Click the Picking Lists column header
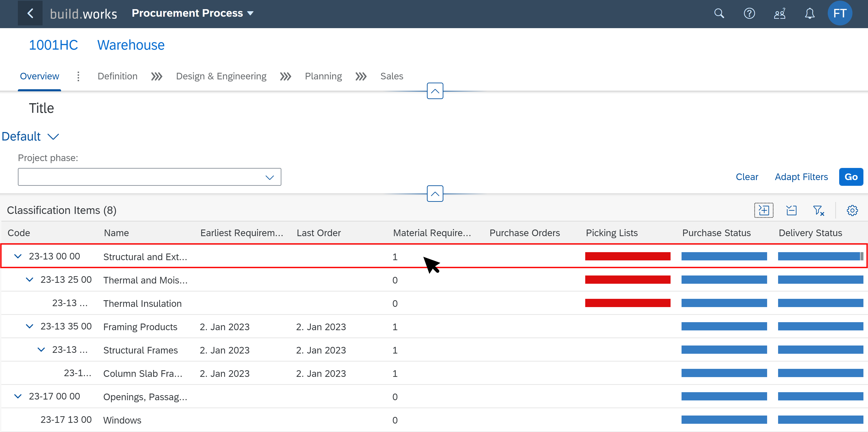Viewport: 868px width, 432px height. coord(612,233)
